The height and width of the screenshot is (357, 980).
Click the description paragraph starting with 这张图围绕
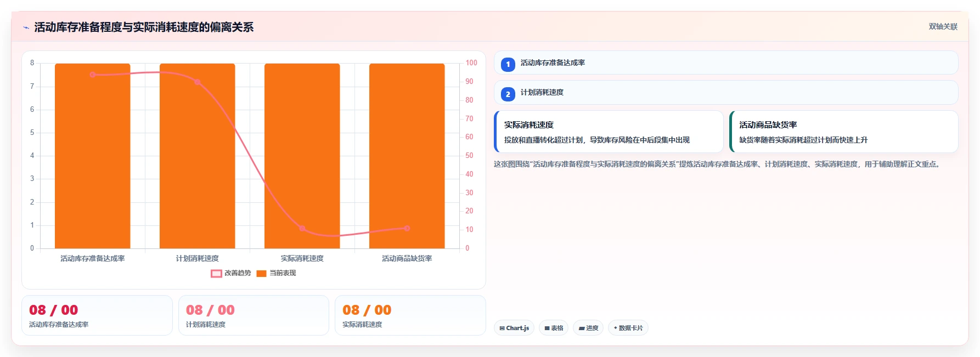[718, 164]
